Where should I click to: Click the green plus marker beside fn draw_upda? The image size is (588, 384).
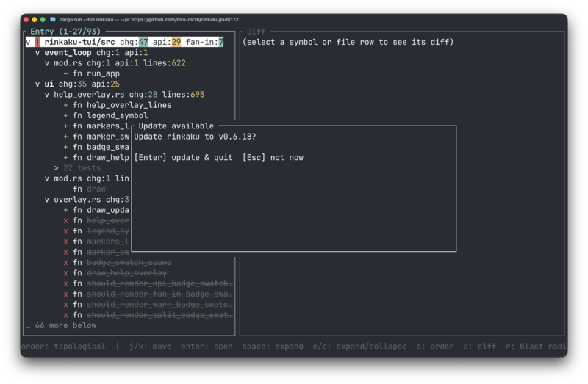pyautogui.click(x=65, y=210)
